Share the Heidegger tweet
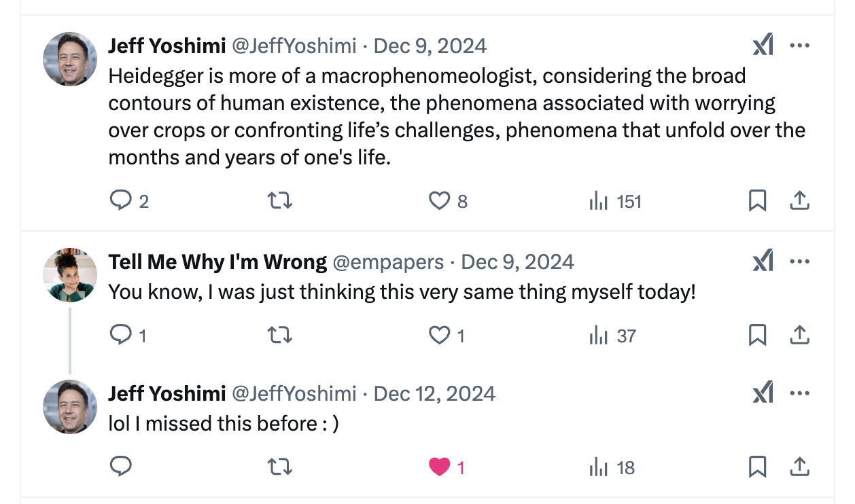The width and height of the screenshot is (855, 504). [799, 201]
